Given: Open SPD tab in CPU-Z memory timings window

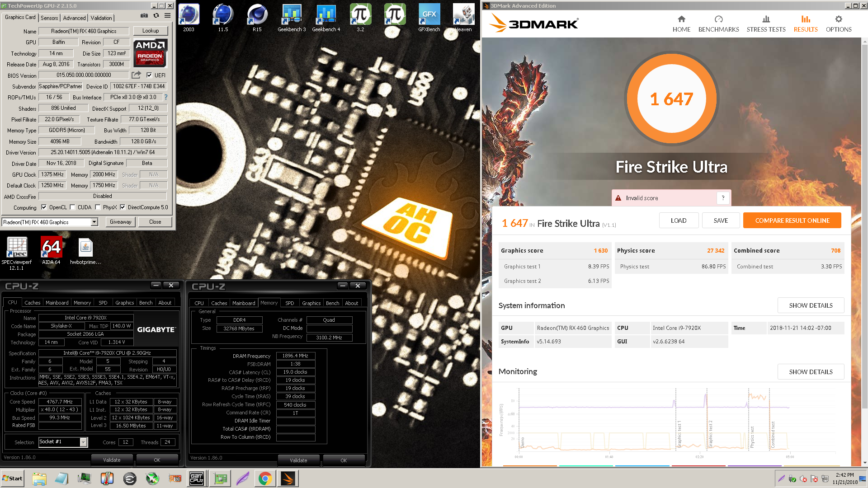Looking at the screenshot, I should pyautogui.click(x=290, y=303).
